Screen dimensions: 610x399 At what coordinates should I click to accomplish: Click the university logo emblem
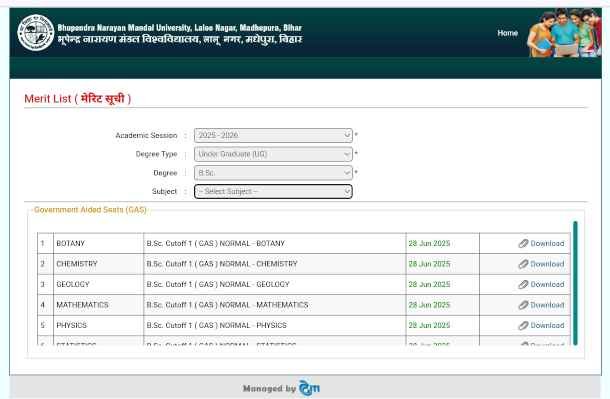click(36, 33)
